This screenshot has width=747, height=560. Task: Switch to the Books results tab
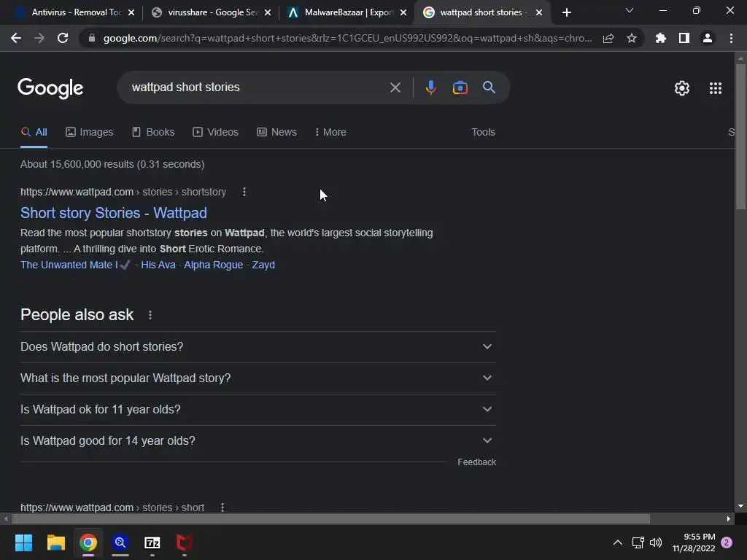[153, 133]
